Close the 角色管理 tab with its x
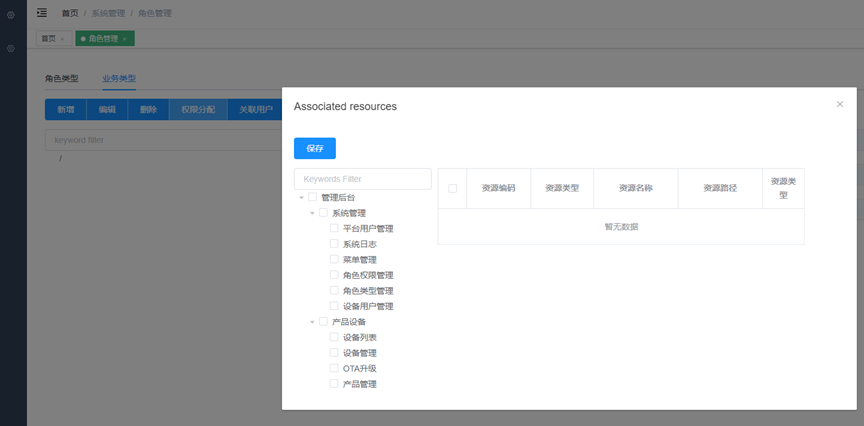The width and height of the screenshot is (864, 426). (x=125, y=39)
